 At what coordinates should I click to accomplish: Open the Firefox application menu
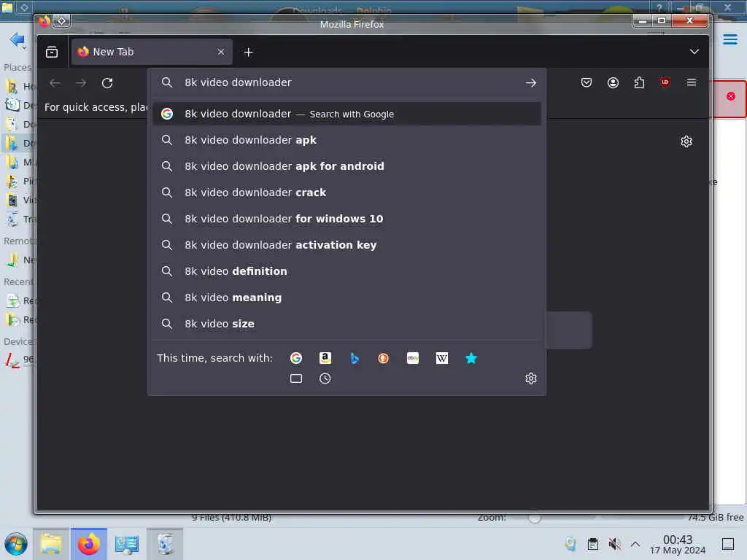(x=692, y=82)
